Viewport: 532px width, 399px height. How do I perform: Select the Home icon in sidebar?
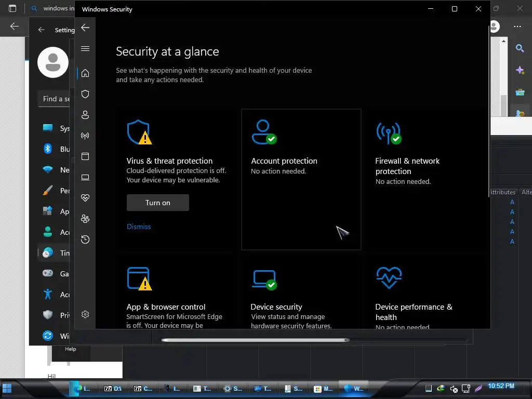[85, 73]
